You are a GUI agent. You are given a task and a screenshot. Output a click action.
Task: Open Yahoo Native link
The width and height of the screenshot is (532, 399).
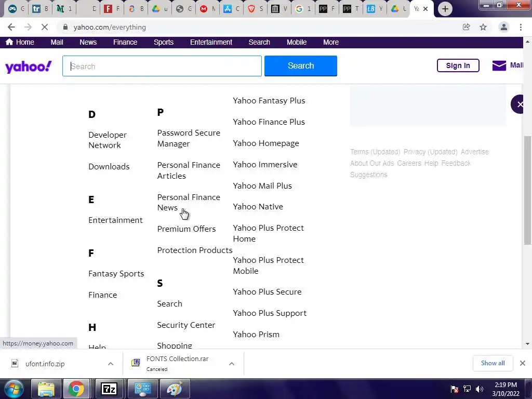click(258, 207)
